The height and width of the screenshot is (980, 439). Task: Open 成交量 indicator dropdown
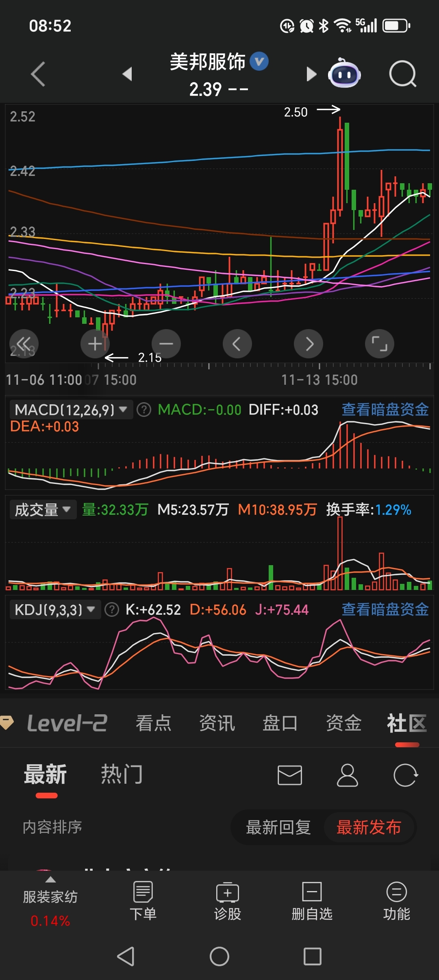pos(43,510)
